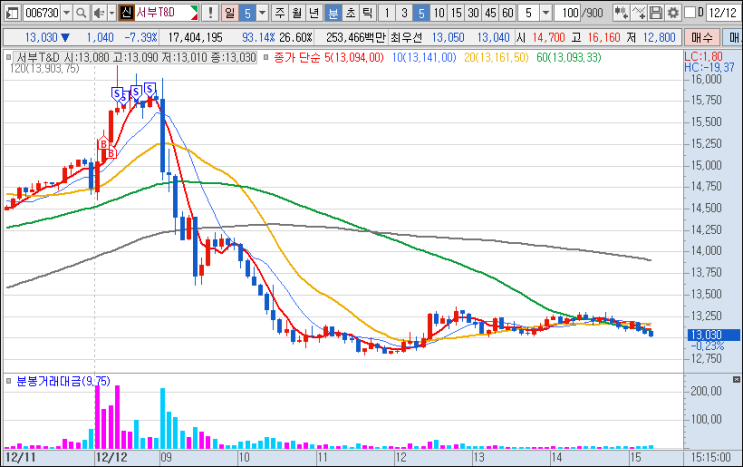Click the current price 13,030 with down arrow
The width and height of the screenshot is (743, 467).
[47, 37]
